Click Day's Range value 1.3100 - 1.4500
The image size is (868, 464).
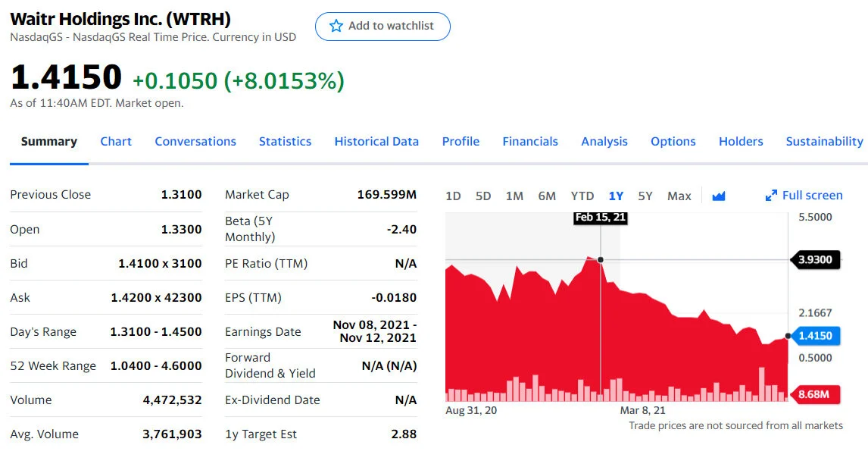(x=156, y=331)
